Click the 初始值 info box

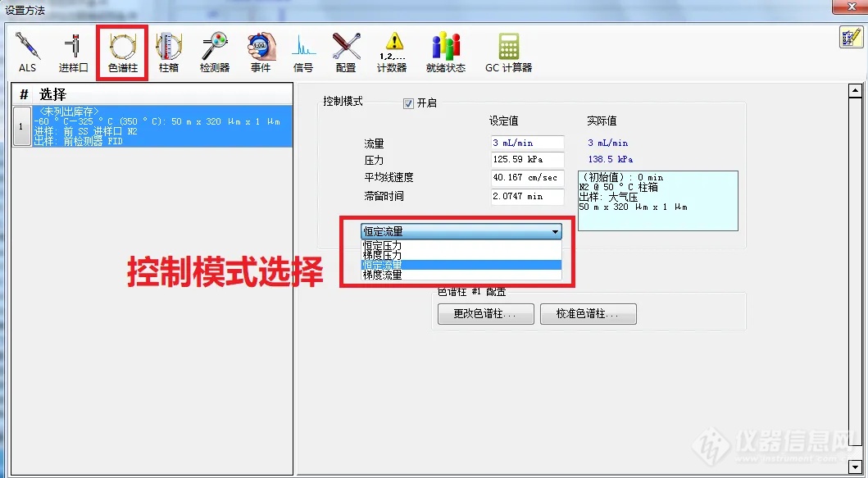pyautogui.click(x=657, y=201)
